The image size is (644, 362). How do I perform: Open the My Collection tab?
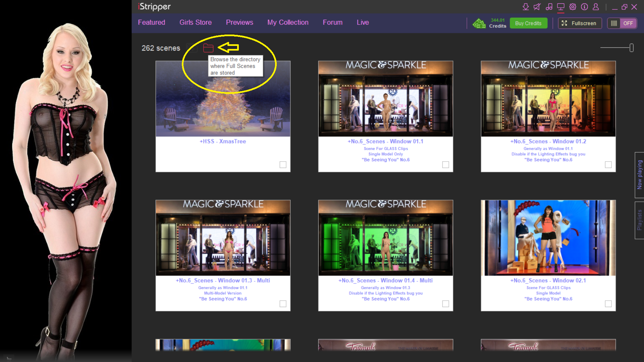click(x=288, y=22)
